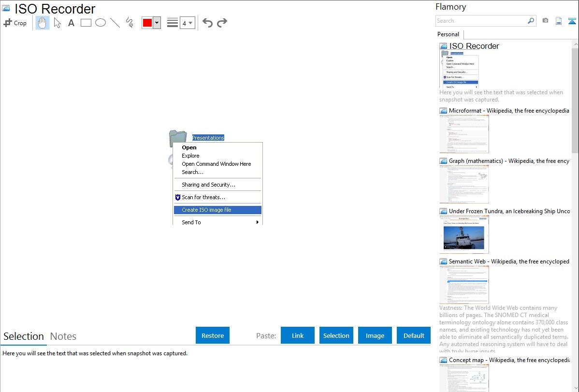Open the color picker dropdown arrow
The width and height of the screenshot is (579, 392).
(157, 23)
